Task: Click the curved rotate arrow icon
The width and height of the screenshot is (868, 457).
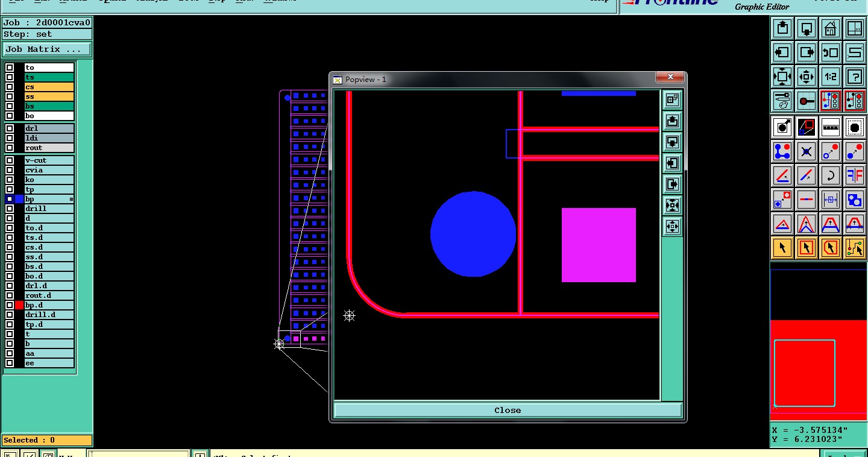Action: [x=831, y=175]
